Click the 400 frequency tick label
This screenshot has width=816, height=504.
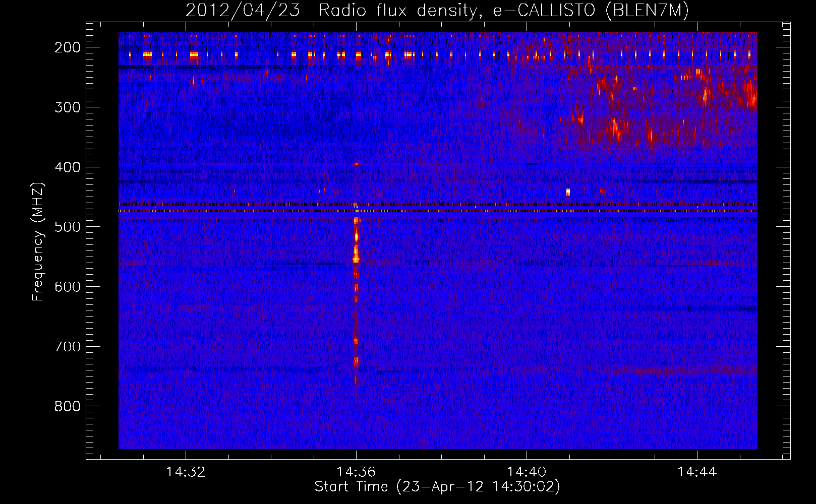68,167
